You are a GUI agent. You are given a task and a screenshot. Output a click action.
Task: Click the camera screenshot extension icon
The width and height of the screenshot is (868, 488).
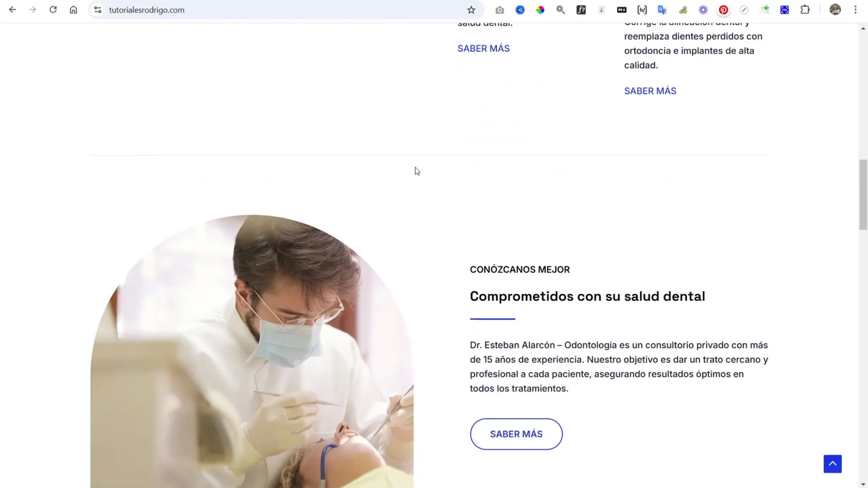(x=499, y=10)
